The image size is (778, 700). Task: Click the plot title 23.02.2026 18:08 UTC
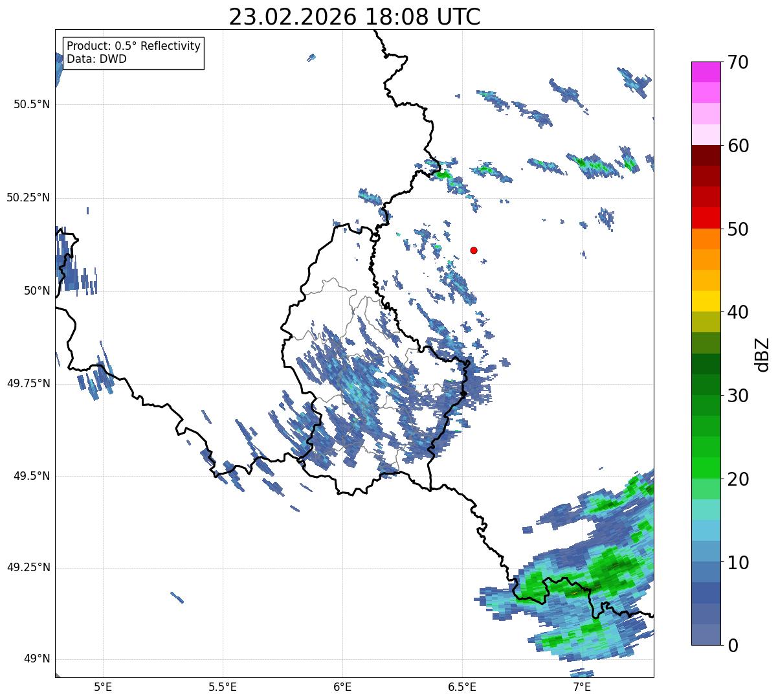tap(355, 17)
